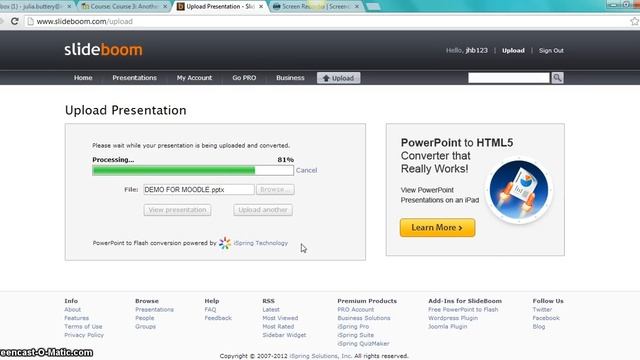Open the Sidebar Widget link
Viewport: 640px width, 360px height.
click(x=284, y=335)
